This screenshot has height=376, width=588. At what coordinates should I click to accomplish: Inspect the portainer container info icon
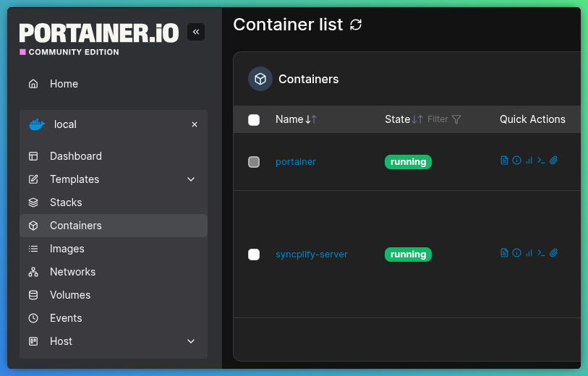[516, 161]
